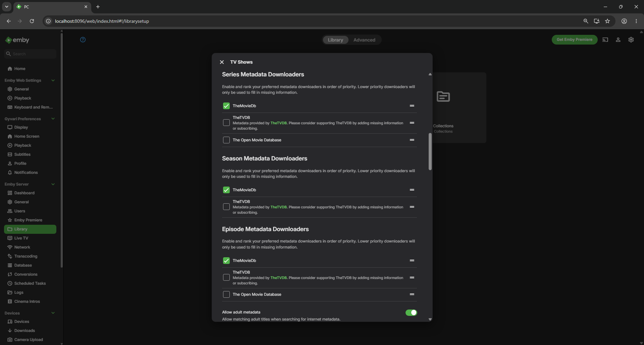The width and height of the screenshot is (644, 345).
Task: Open Scheduled Tasks in sidebar
Action: [30, 283]
